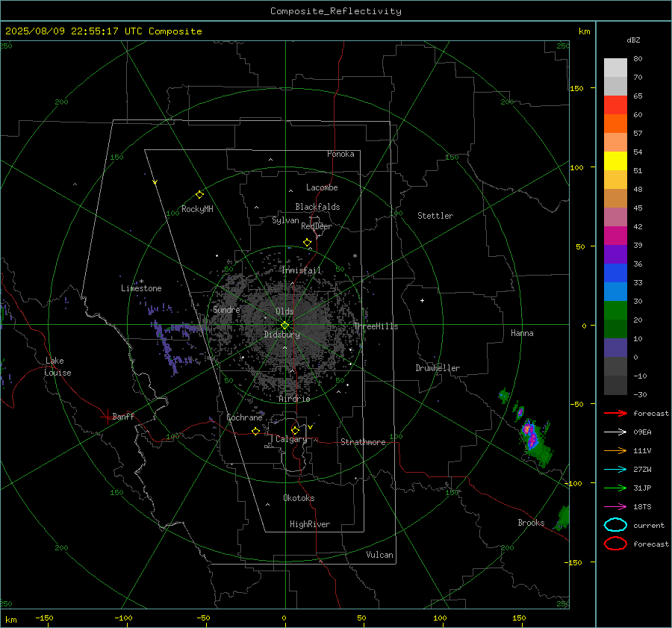Click the Lacombe city label
This screenshot has width=672, height=628.
point(322,187)
